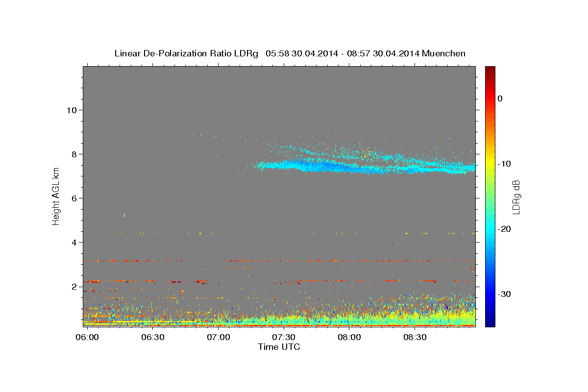Select the '08:00' time axis label
The width and height of the screenshot is (588, 392).
349,337
